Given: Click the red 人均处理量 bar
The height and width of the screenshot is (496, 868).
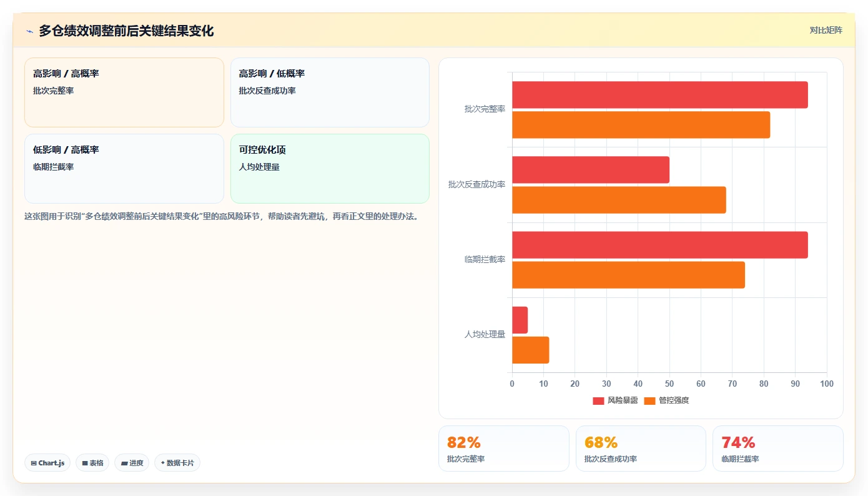Looking at the screenshot, I should 520,320.
